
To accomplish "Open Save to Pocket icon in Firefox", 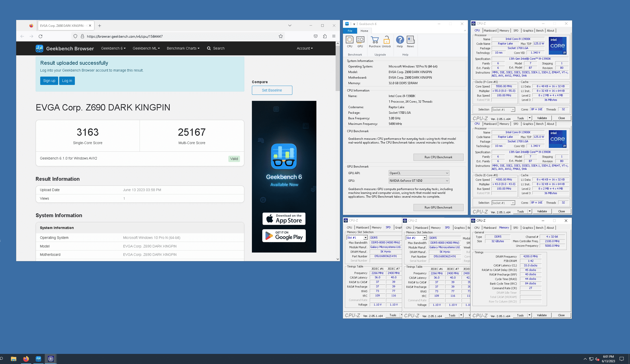I will click(x=316, y=36).
